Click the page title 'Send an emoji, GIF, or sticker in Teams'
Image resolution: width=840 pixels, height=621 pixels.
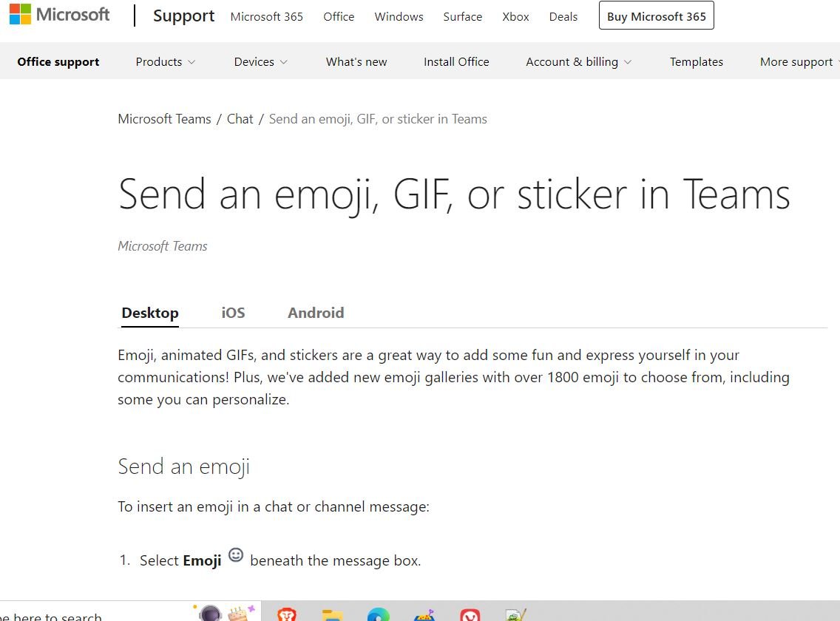(x=454, y=194)
